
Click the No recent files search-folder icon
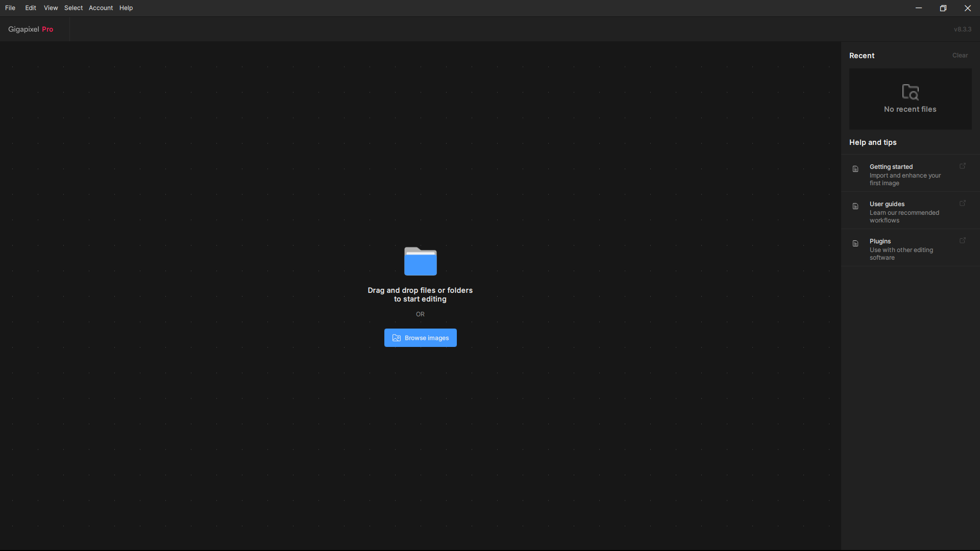pos(910,92)
